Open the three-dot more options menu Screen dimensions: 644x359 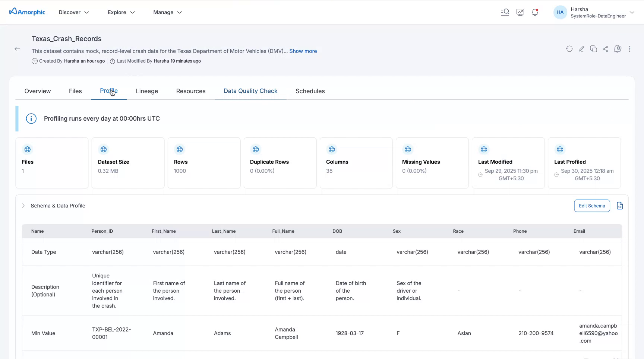point(629,49)
